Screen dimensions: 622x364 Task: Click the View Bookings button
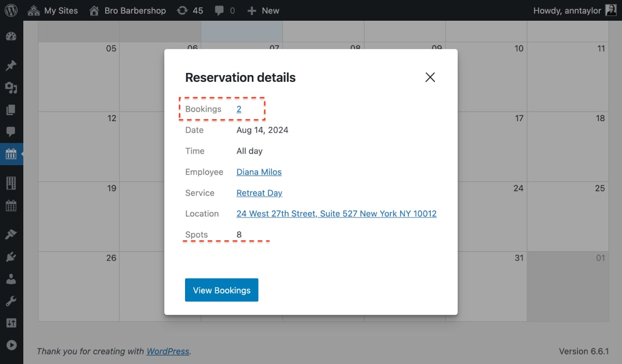[221, 290]
